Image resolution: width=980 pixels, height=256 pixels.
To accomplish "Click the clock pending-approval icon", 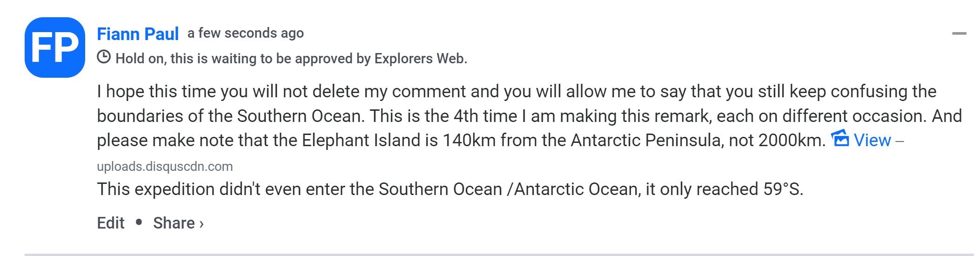I will 104,57.
